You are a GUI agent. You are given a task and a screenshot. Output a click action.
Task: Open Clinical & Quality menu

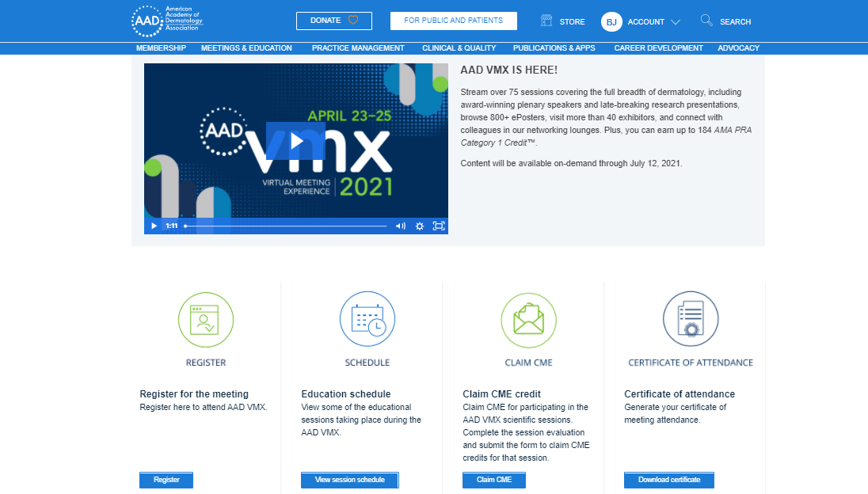click(459, 48)
